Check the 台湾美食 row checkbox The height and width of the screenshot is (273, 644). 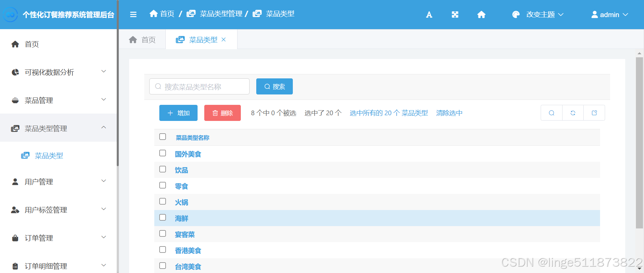[163, 266]
